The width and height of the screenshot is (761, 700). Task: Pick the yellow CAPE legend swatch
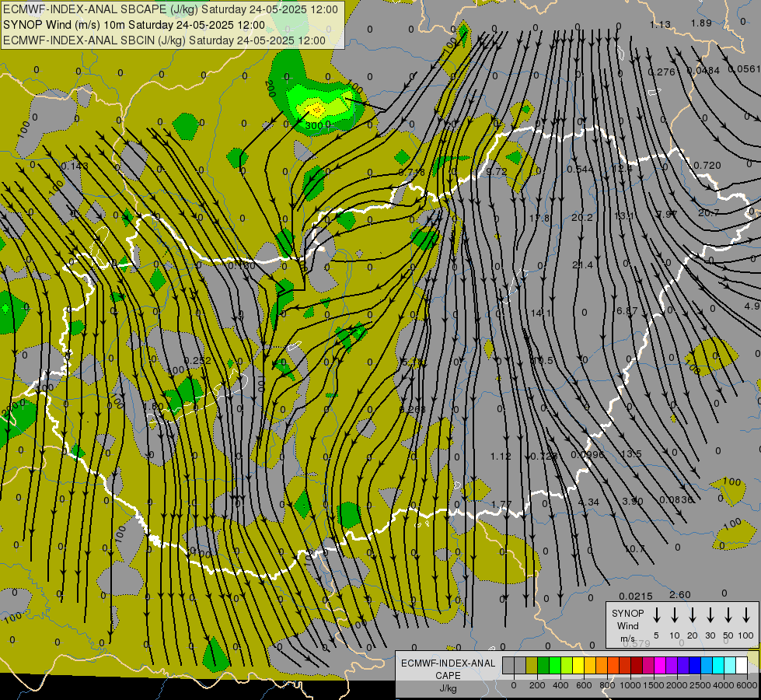coord(578,665)
